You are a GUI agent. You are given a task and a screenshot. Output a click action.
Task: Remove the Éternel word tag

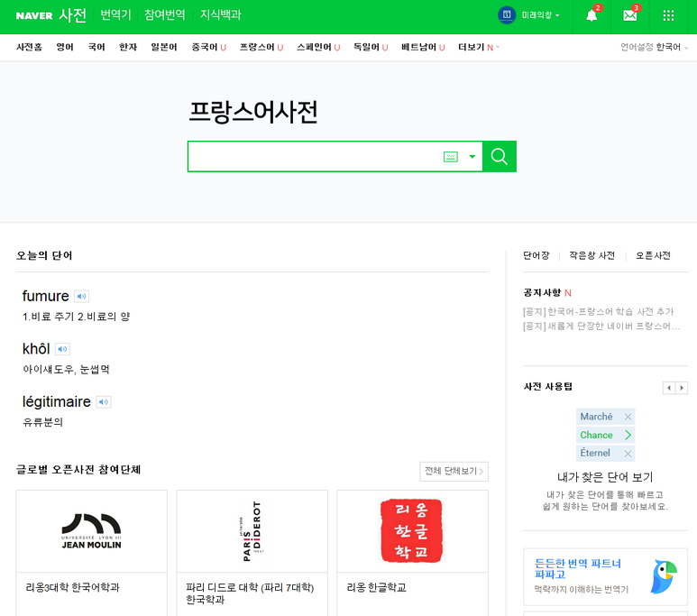tap(628, 454)
